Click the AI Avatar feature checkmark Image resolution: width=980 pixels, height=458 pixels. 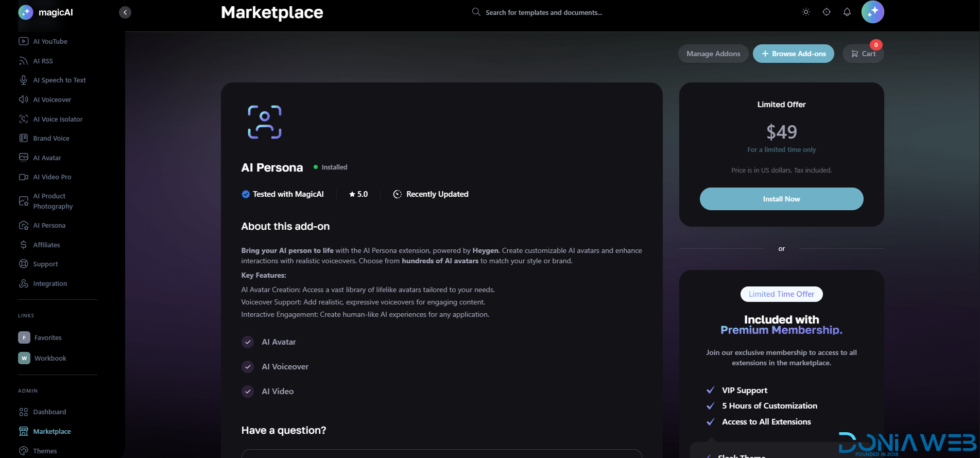pos(248,342)
